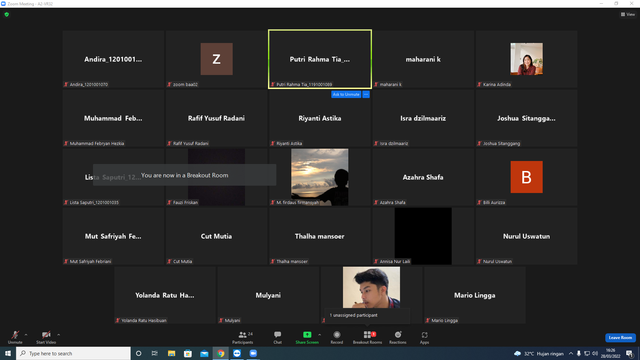Open Microsoft Store from taskbar
640x360 pixels.
click(x=188, y=353)
